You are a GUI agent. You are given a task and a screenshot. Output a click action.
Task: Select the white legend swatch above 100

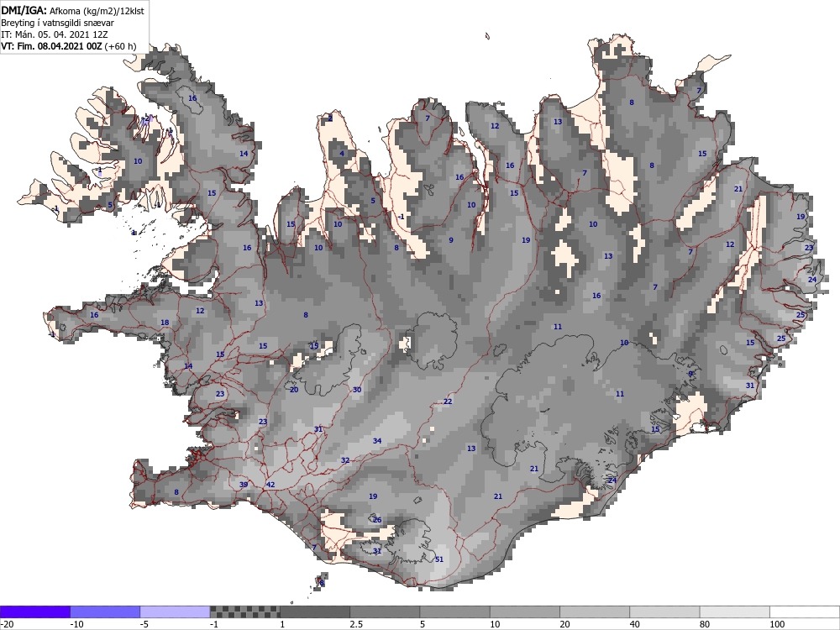click(x=805, y=612)
